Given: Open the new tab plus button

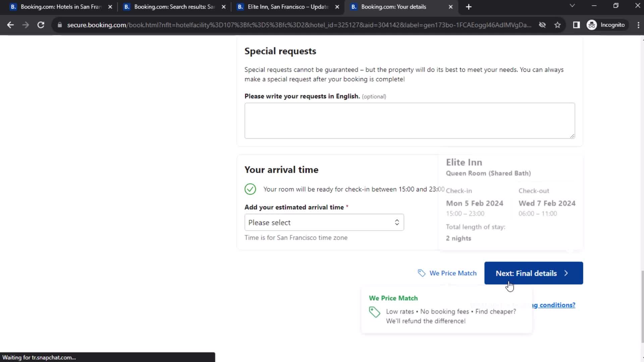Looking at the screenshot, I should click(x=468, y=7).
